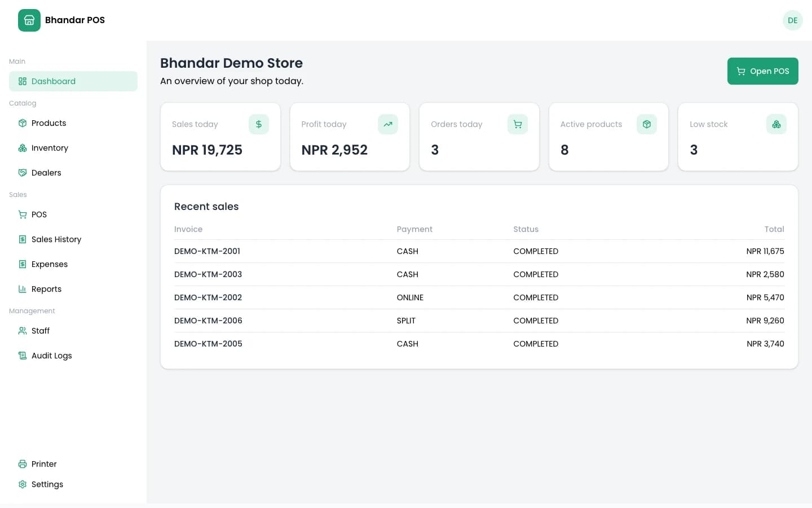Click the Low stock card label
This screenshot has width=812, height=508.
(x=709, y=124)
